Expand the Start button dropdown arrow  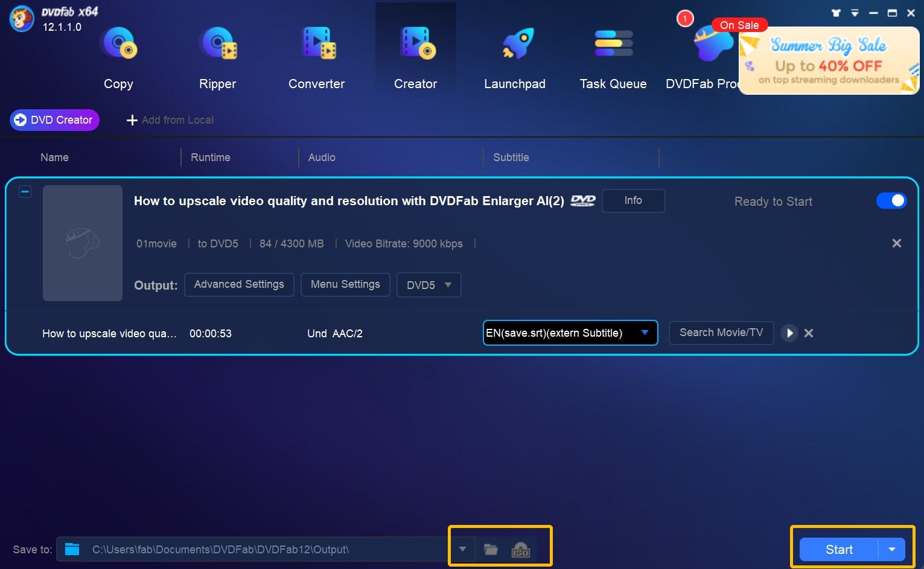click(x=892, y=550)
